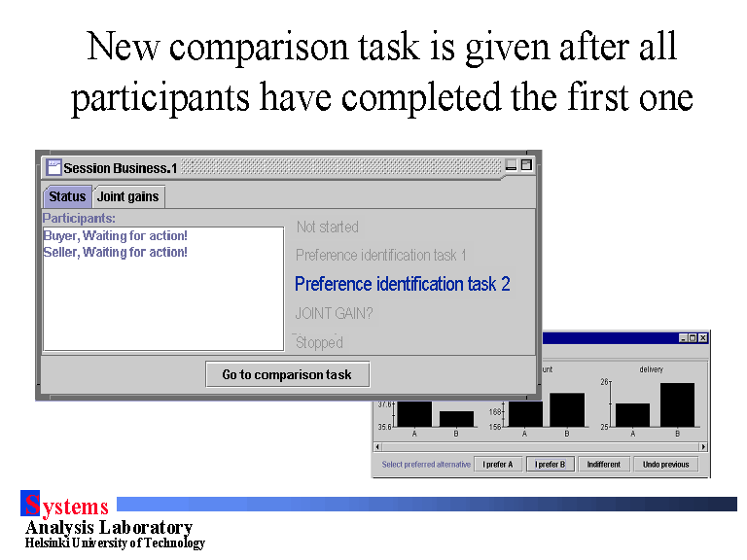Maximize the comparison chart window
This screenshot has height=560, width=747.
pos(693,337)
